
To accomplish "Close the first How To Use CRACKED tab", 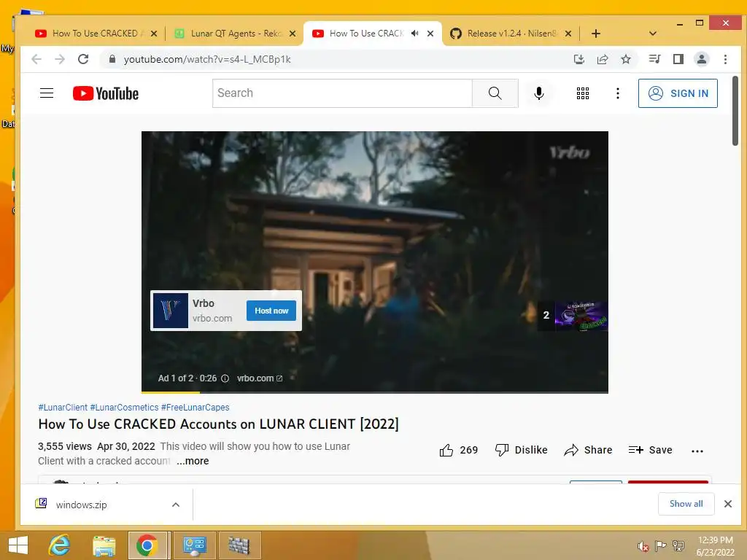I will tap(153, 34).
